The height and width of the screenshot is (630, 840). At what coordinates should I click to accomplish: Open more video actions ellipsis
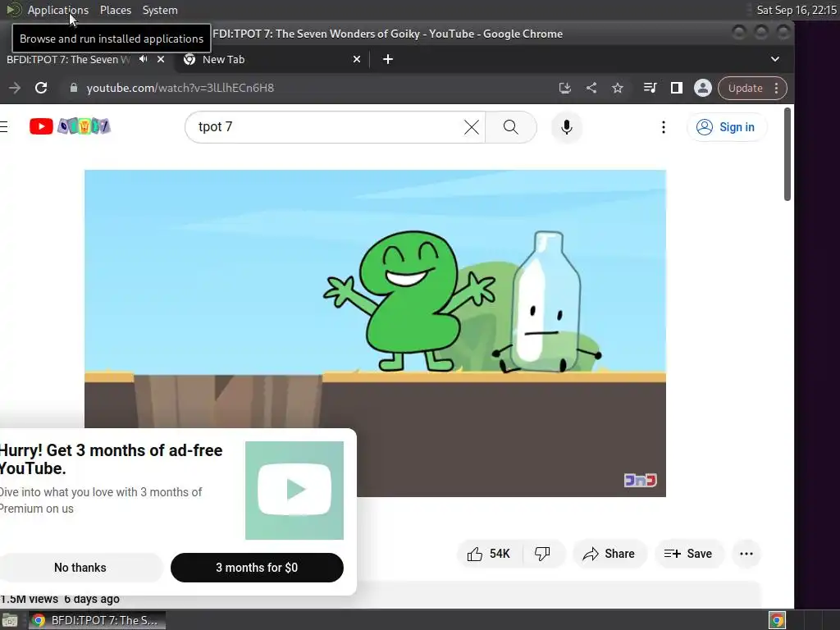coord(746,554)
